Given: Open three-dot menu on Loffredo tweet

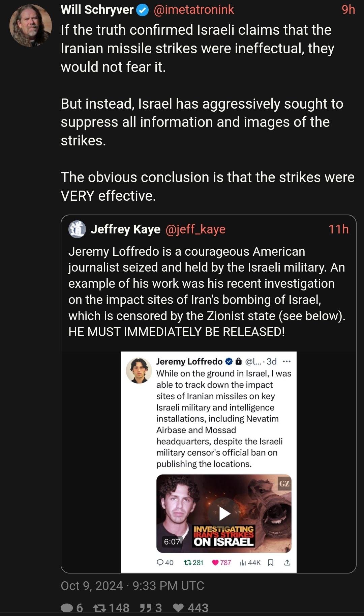Looking at the screenshot, I should (286, 362).
